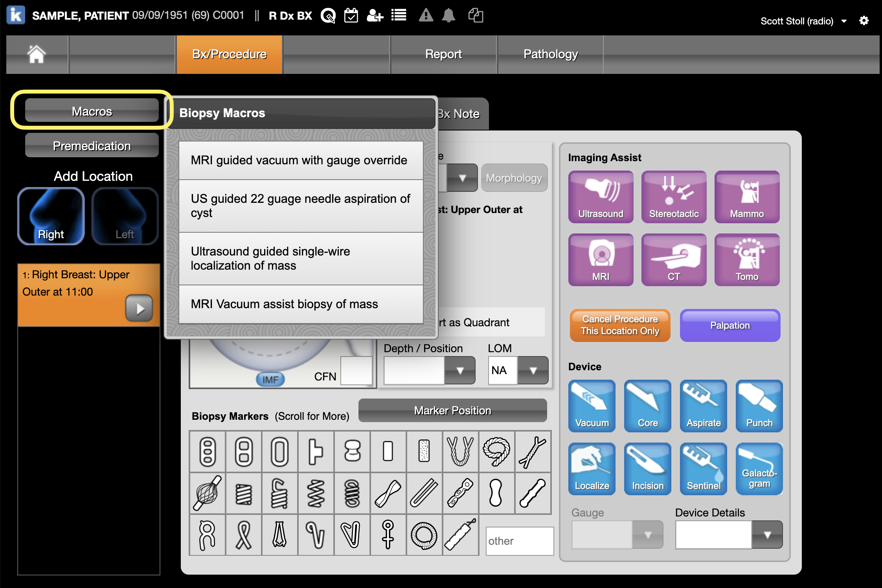Image resolution: width=882 pixels, height=588 pixels.
Task: Switch to the Pathology tab
Action: pyautogui.click(x=550, y=54)
